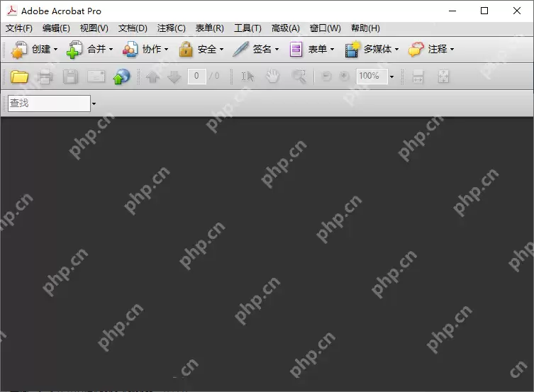The height and width of the screenshot is (392, 534).
Task: Click the 100% zoom value field
Action: [372, 77]
